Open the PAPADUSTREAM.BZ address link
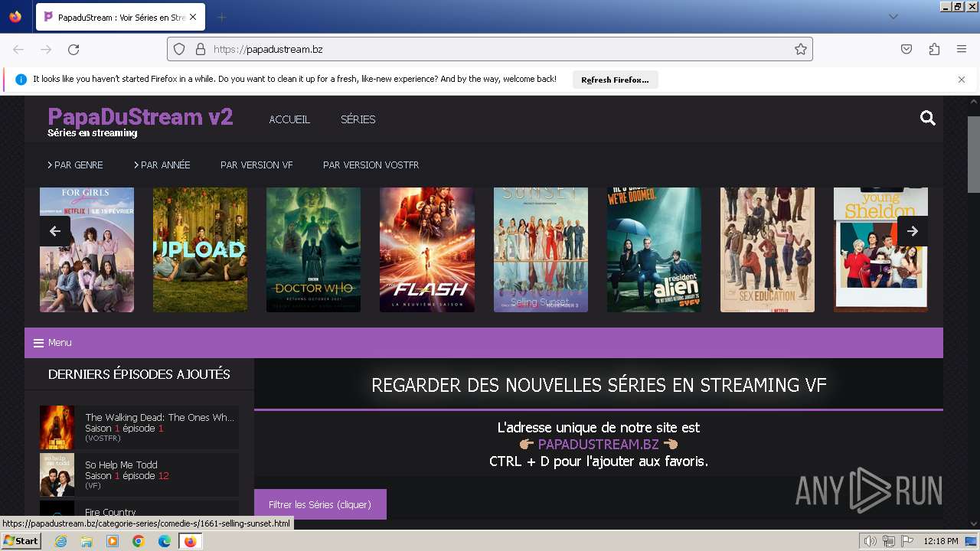 pos(598,445)
